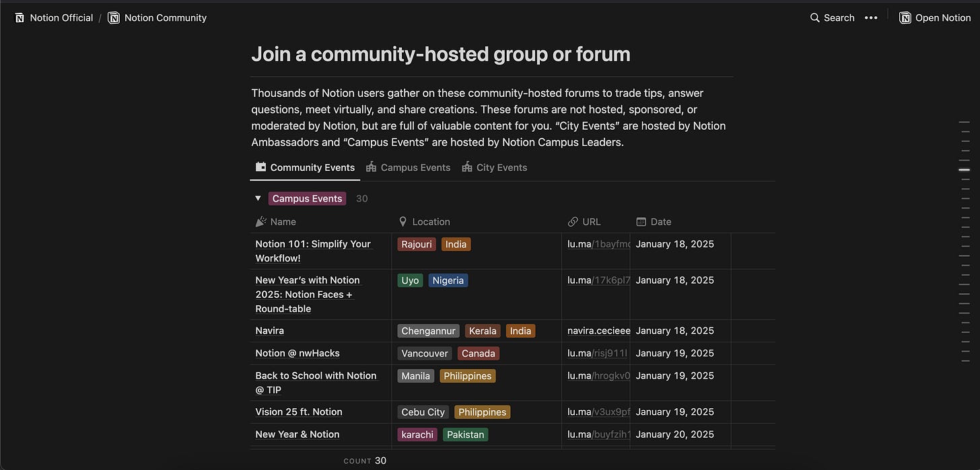Click the Open Notion button

coord(935,18)
